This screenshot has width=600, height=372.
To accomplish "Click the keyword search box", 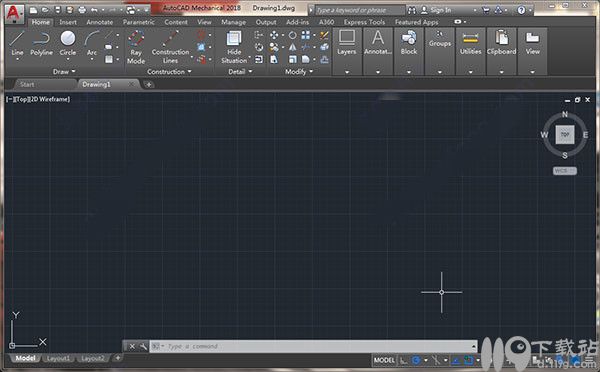I will pos(360,10).
